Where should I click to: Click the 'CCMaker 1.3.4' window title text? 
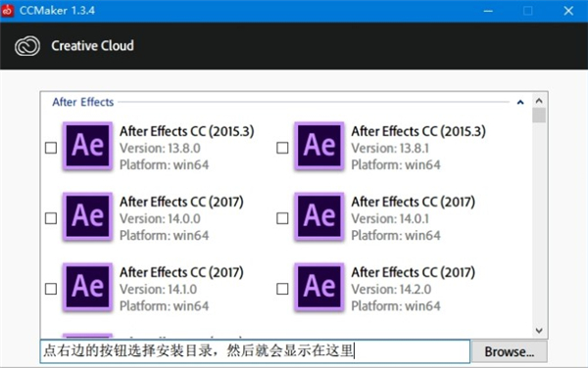57,11
